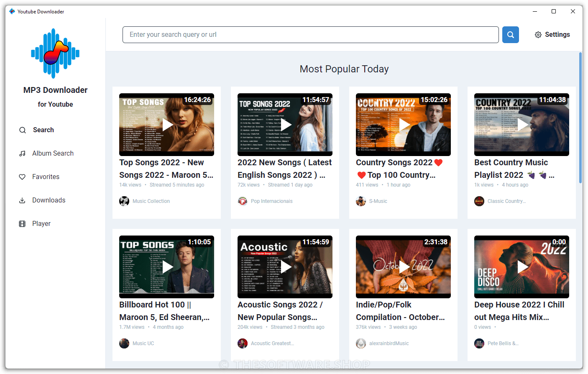
Task: Click 'Streamed 3 months ago' text
Action: click(297, 327)
